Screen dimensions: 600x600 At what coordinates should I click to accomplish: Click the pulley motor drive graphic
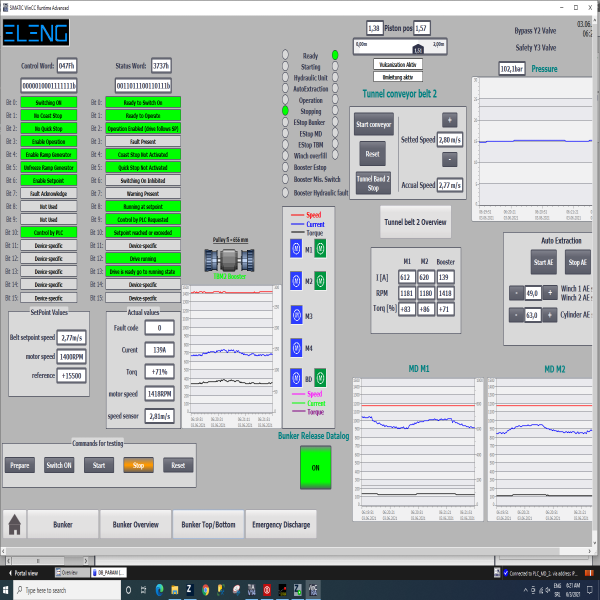click(x=230, y=258)
